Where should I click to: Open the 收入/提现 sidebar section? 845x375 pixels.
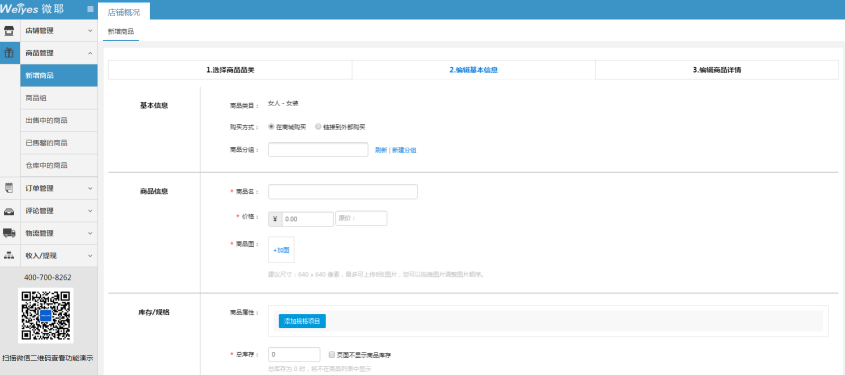59,255
